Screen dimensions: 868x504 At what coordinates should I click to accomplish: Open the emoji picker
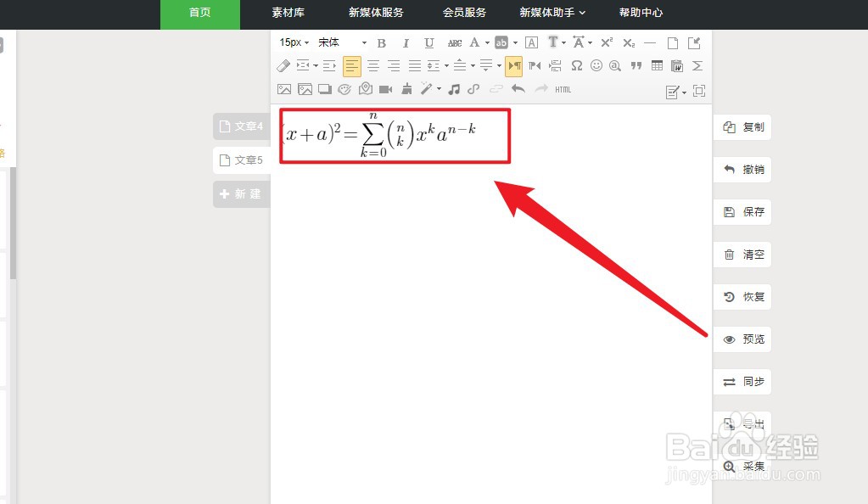(x=595, y=65)
